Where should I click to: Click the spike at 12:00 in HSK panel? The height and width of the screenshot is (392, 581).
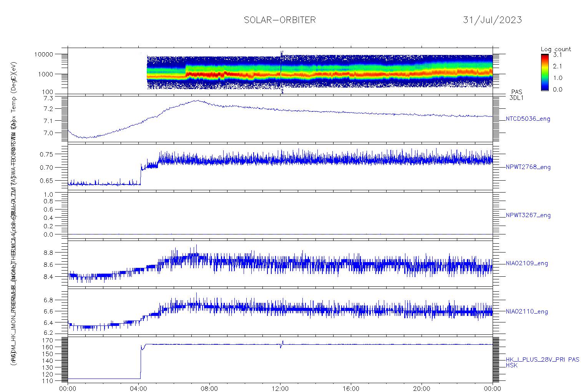[282, 344]
